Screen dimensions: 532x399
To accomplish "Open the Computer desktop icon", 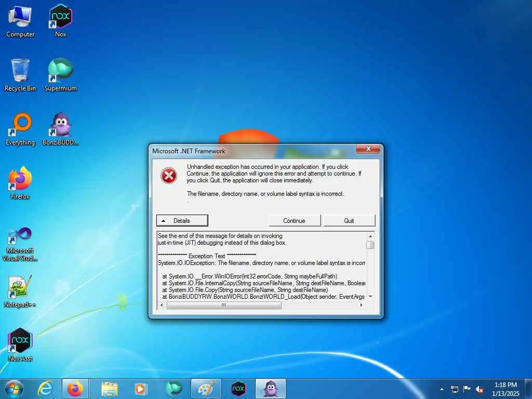I will (20, 21).
